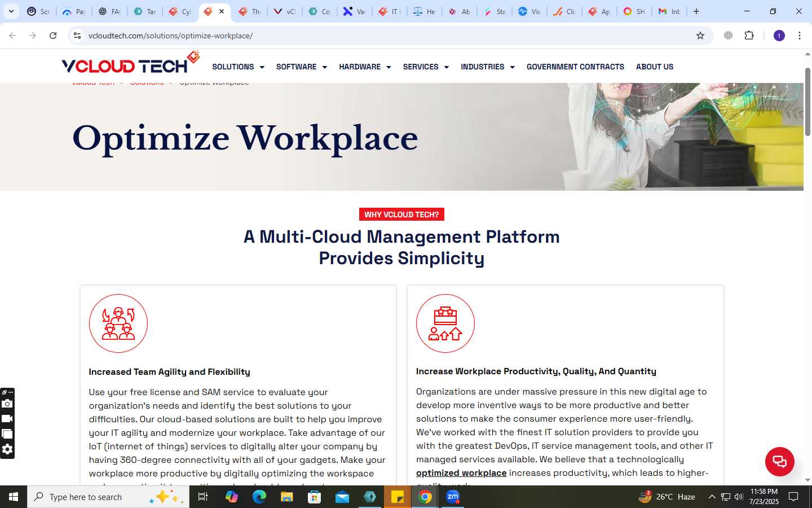Screen dimensions: 812x508
Task: Open the settings gear in side toolbar
Action: pos(7,449)
